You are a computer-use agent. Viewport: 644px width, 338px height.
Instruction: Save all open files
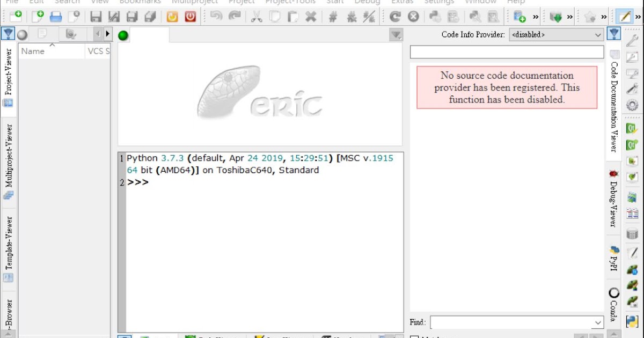150,17
